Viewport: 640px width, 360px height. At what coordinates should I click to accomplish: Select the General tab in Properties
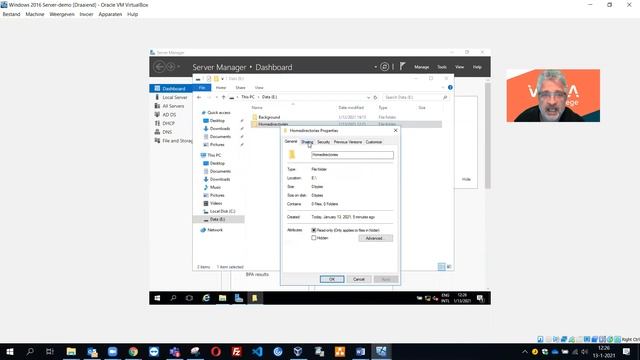click(291, 142)
